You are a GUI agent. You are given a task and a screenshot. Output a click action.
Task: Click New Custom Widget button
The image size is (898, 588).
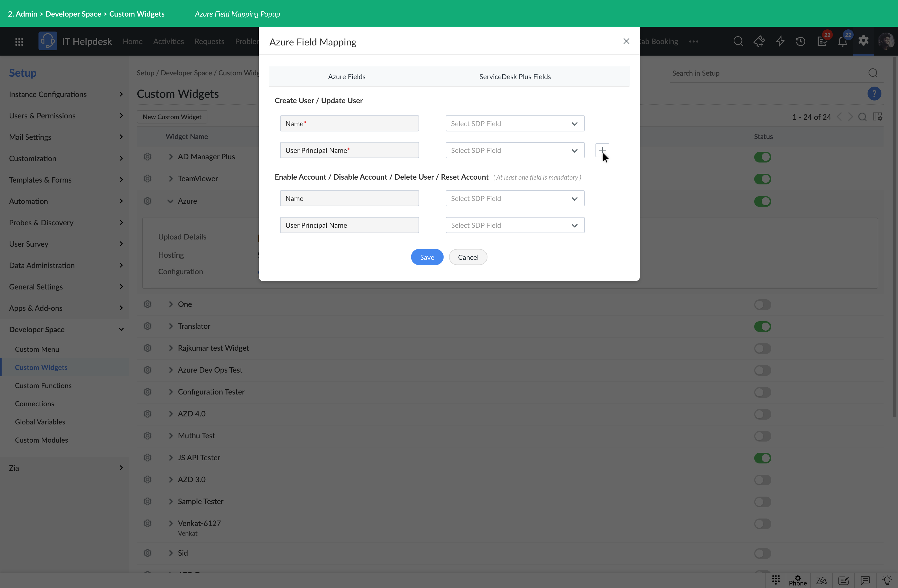pos(172,117)
